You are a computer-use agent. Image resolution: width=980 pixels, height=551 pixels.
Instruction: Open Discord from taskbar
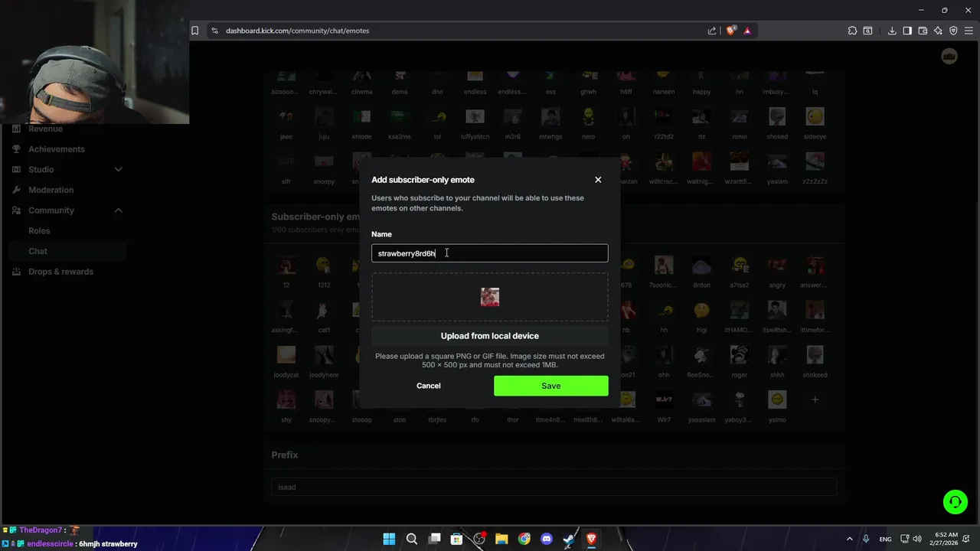(x=546, y=539)
